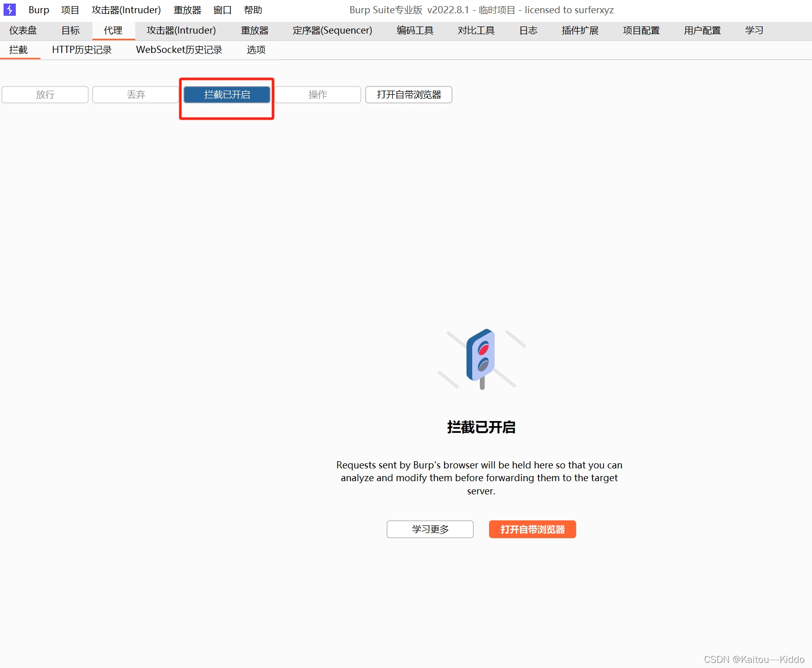Viewport: 812px width, 668px height.
Task: Open the 项目 menu in the menu bar
Action: coord(70,10)
